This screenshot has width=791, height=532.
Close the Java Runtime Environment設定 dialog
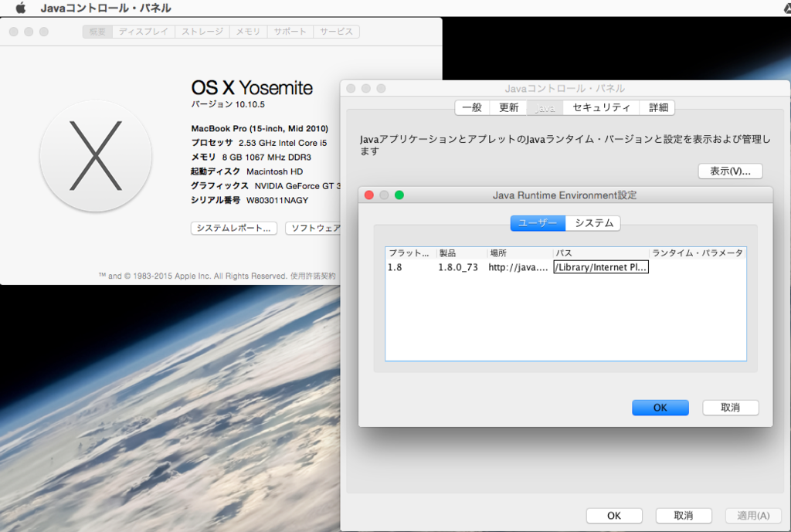click(368, 195)
